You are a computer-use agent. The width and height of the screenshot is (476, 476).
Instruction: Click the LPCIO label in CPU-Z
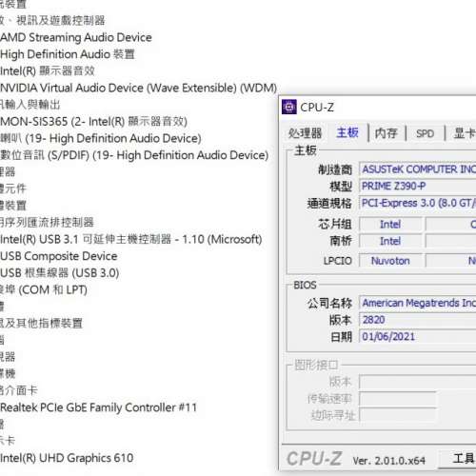(338, 261)
